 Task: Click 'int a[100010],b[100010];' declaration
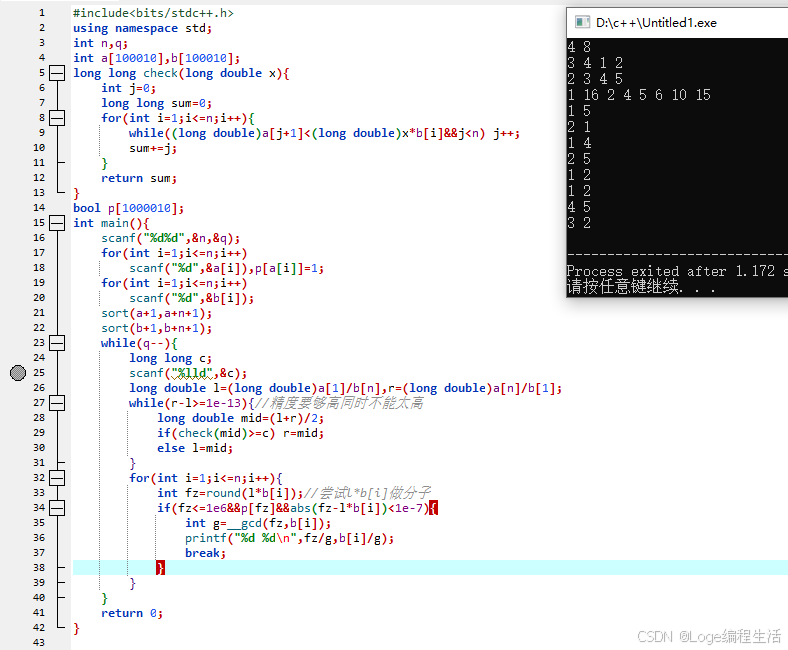point(157,58)
